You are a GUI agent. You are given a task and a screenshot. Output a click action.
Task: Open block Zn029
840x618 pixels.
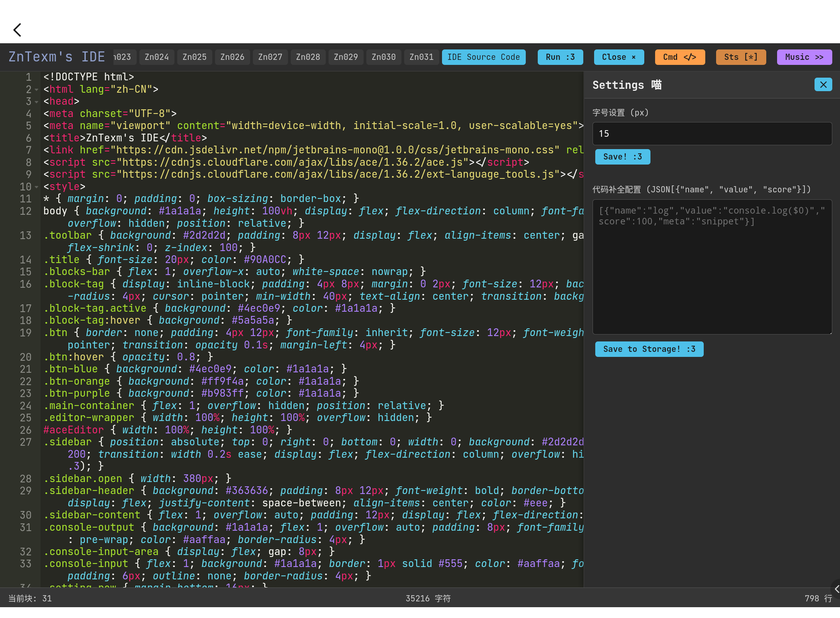(x=346, y=57)
